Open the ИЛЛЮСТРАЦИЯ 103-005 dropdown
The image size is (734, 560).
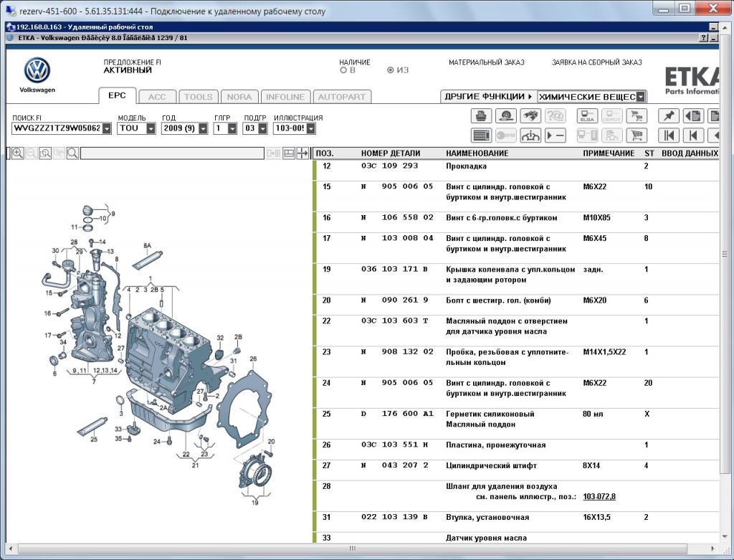[x=311, y=128]
